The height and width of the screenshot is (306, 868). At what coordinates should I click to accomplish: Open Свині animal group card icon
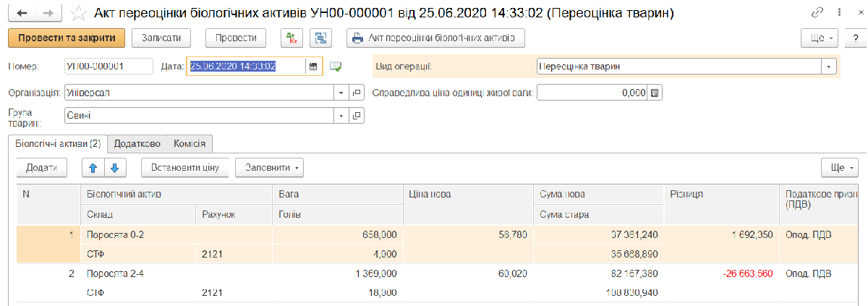357,115
